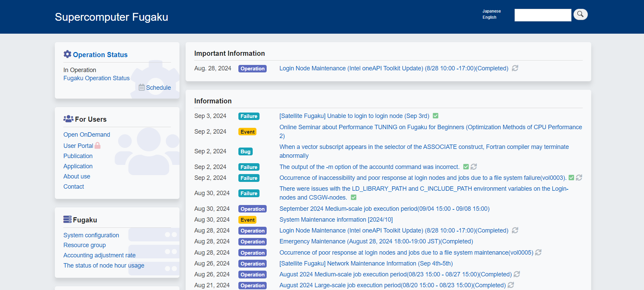Open Resource group page in Fugaku section
Screen dimensions: 644x290
coord(84,245)
